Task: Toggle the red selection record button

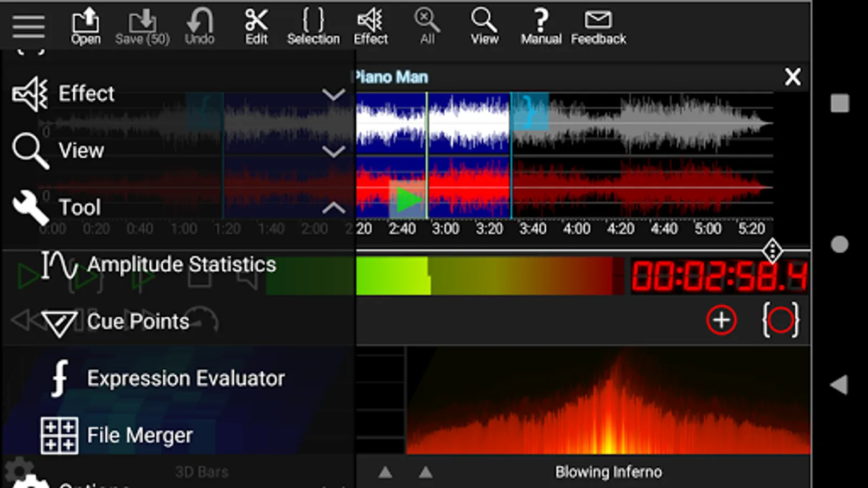Action: [x=781, y=320]
